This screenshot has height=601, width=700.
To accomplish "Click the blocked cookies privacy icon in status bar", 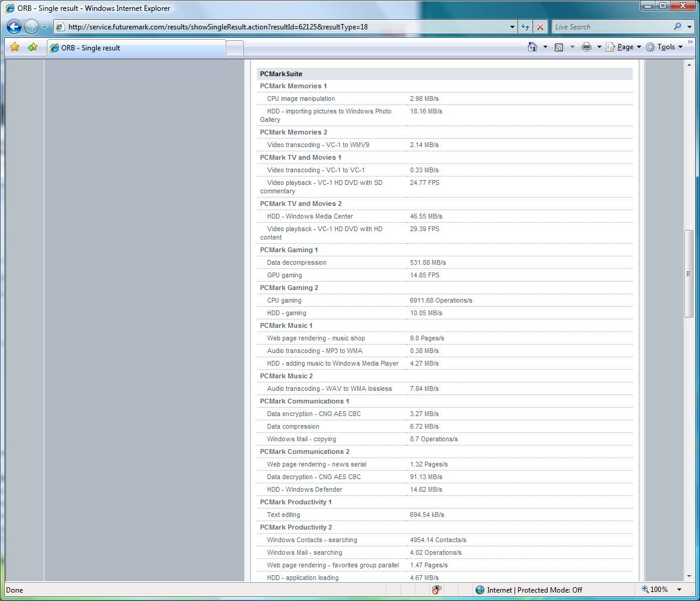I will pyautogui.click(x=436, y=590).
